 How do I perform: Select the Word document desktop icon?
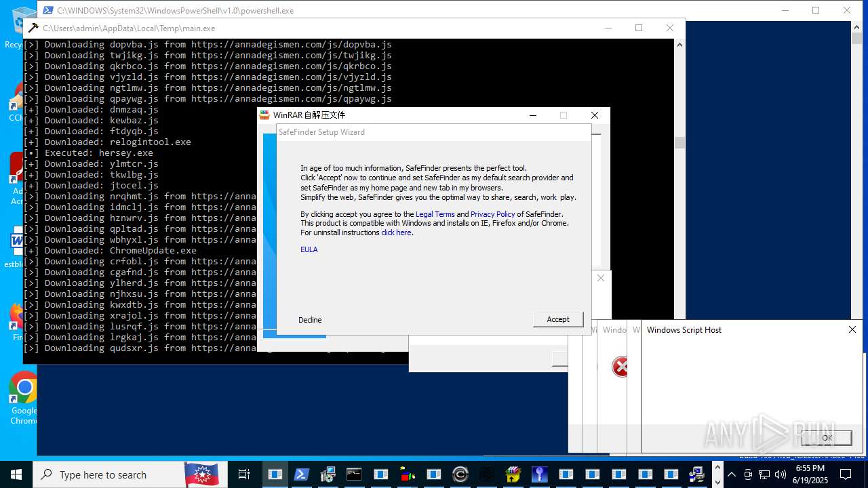click(x=16, y=249)
